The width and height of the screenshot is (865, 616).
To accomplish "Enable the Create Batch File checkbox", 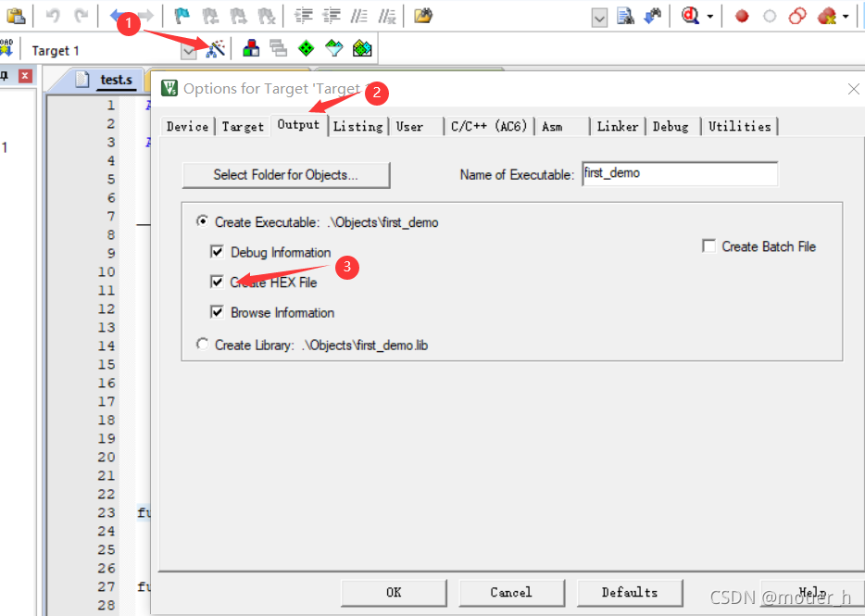I will 708,245.
